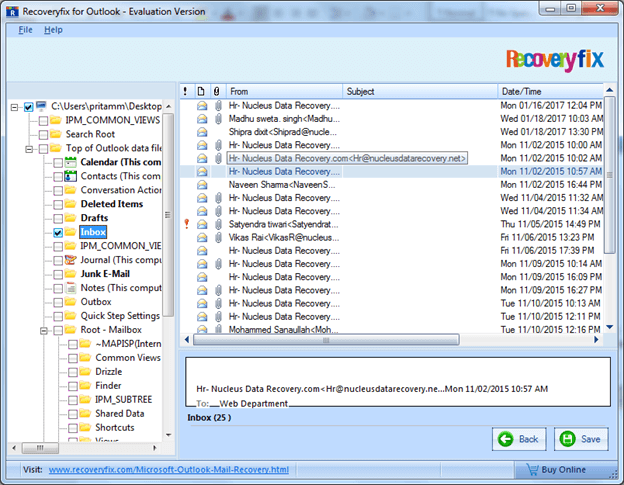The width and height of the screenshot is (624, 485).
Task: Check the Calendar folder checkbox
Action: tap(58, 162)
